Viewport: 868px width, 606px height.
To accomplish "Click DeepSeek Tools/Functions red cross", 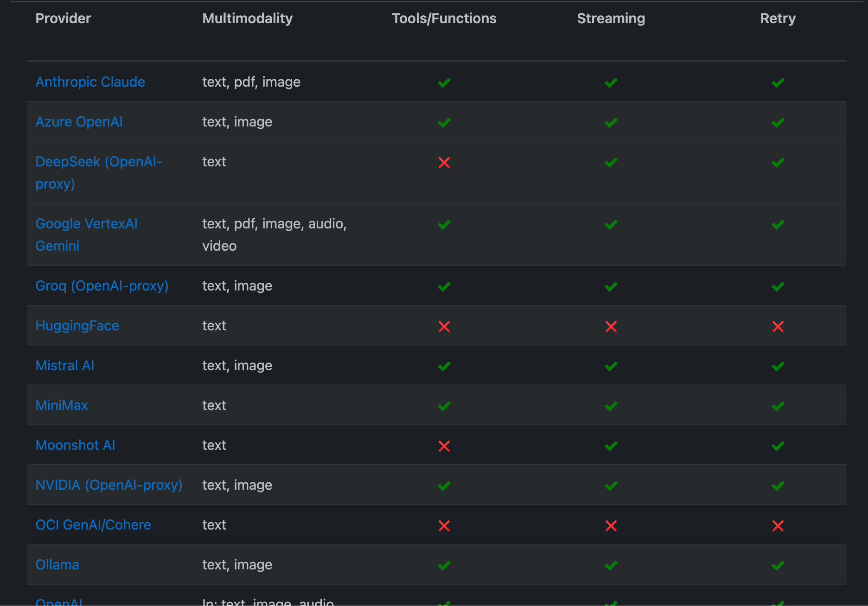I will click(x=444, y=163).
